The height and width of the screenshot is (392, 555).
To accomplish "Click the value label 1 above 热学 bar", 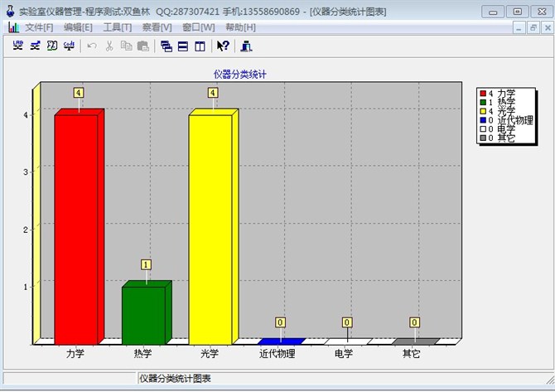I will (146, 264).
